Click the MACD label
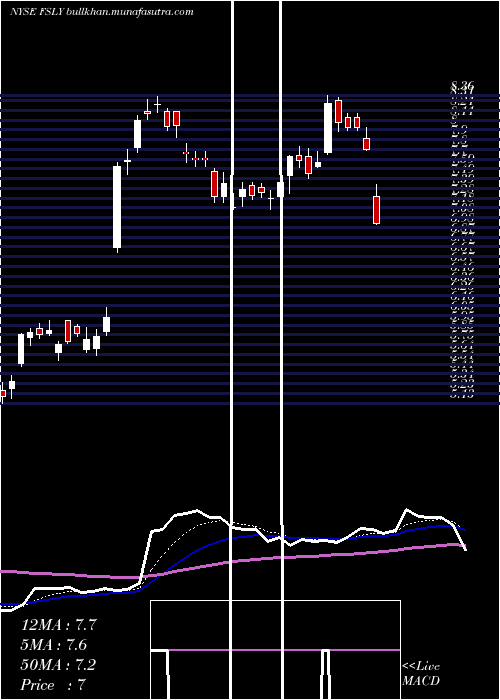Viewport: 500px width, 700px height. tap(421, 681)
